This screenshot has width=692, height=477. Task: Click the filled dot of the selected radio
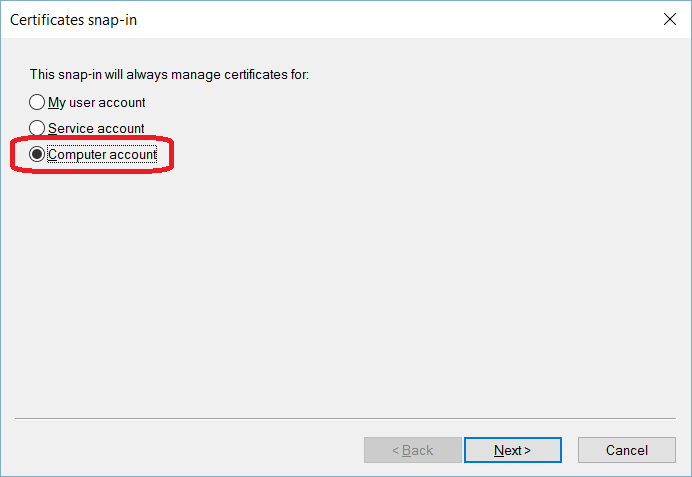coord(37,154)
